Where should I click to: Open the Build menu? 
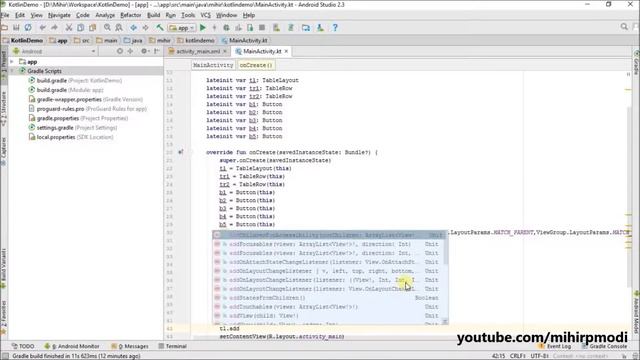point(153,15)
